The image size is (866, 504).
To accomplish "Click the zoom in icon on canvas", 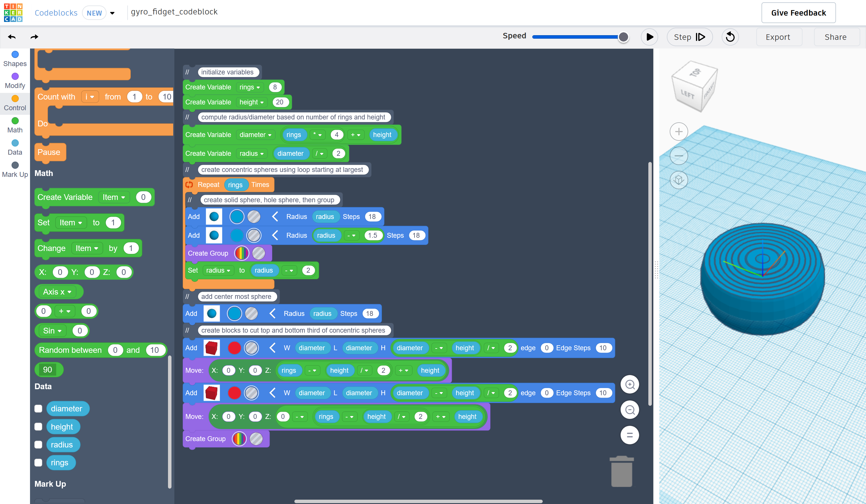I will tap(630, 385).
